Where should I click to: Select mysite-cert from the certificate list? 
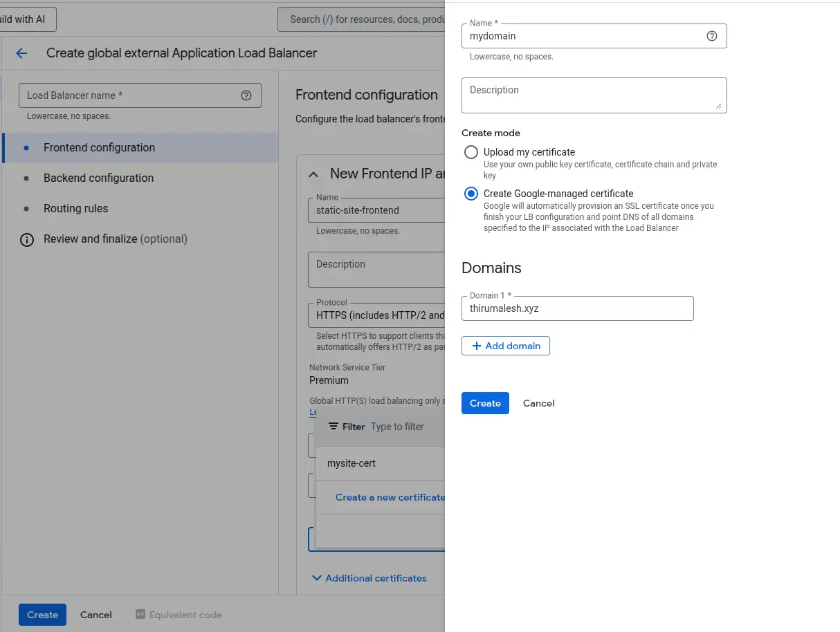coord(351,463)
